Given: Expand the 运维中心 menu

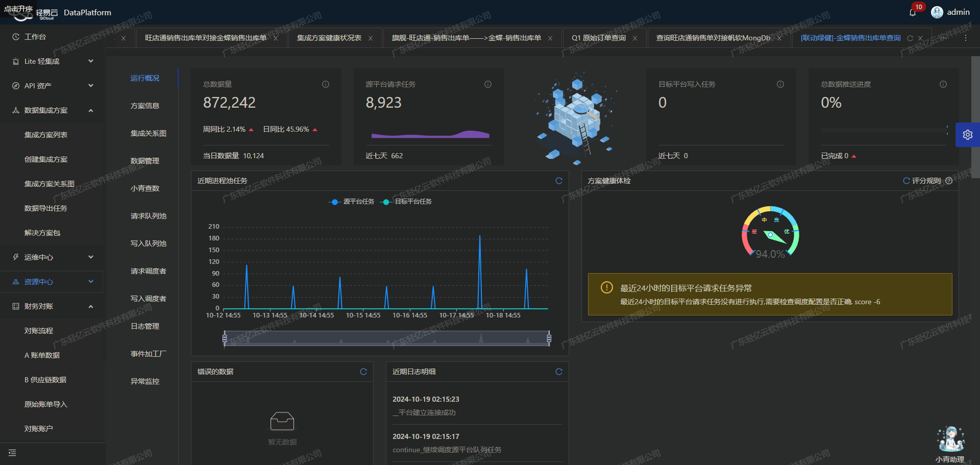Looking at the screenshot, I should [x=53, y=257].
